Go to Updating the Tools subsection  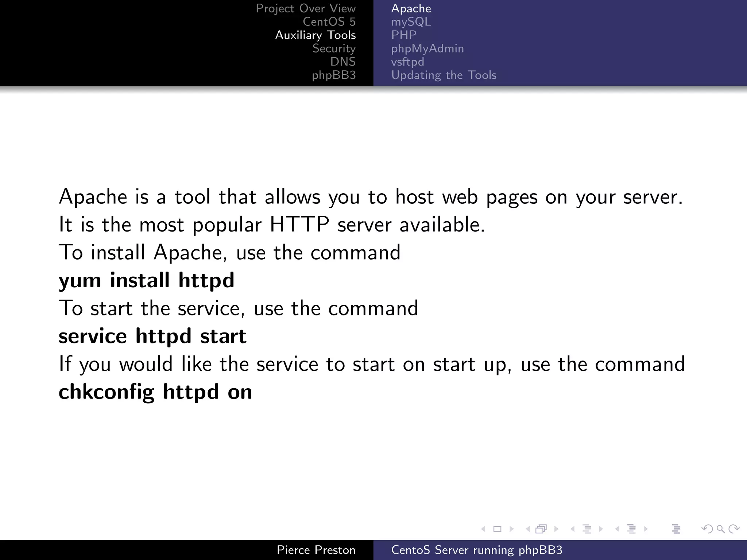444,75
